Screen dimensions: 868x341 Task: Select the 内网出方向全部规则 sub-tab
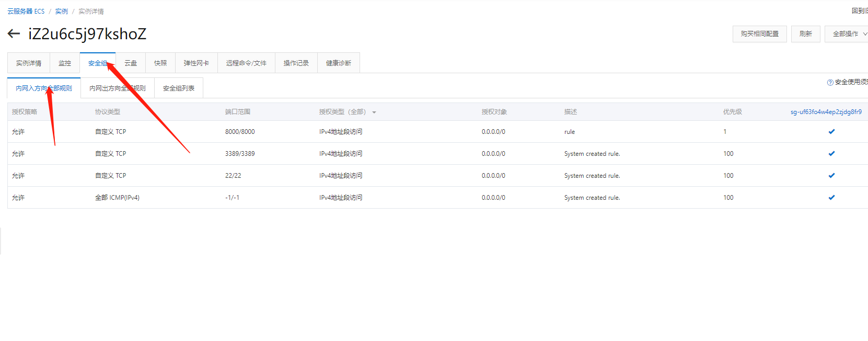(x=118, y=88)
